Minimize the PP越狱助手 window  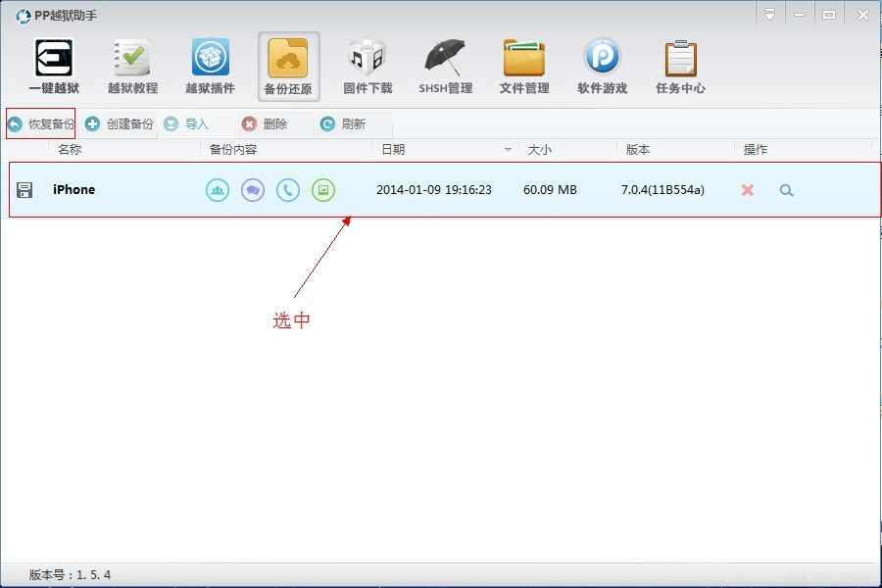pos(799,15)
